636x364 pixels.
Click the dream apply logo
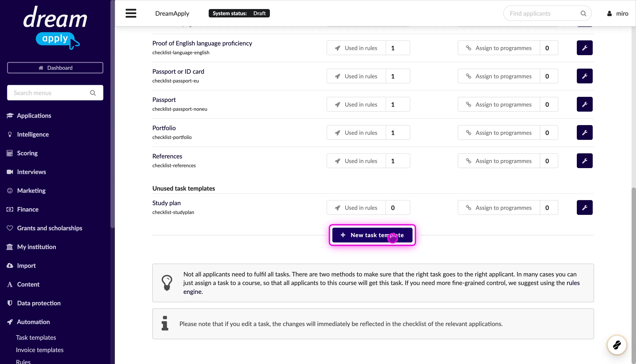55,27
